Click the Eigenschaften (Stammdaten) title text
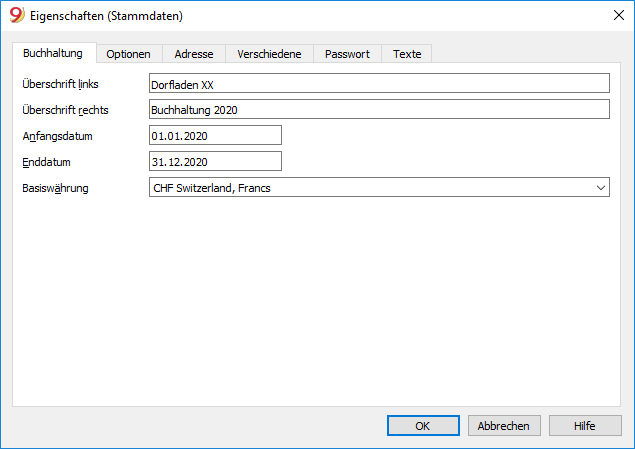This screenshot has height=449, width=635. tap(107, 16)
